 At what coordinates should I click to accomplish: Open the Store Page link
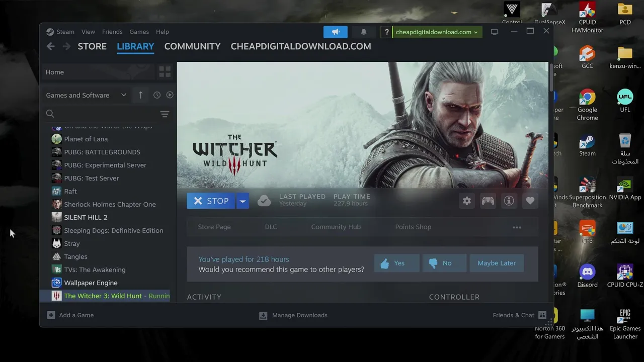[214, 227]
